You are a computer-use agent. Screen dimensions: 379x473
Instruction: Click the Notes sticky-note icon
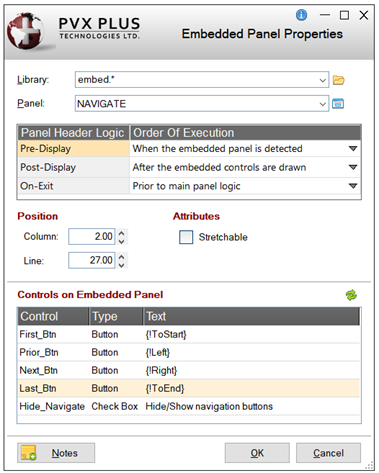[28, 453]
